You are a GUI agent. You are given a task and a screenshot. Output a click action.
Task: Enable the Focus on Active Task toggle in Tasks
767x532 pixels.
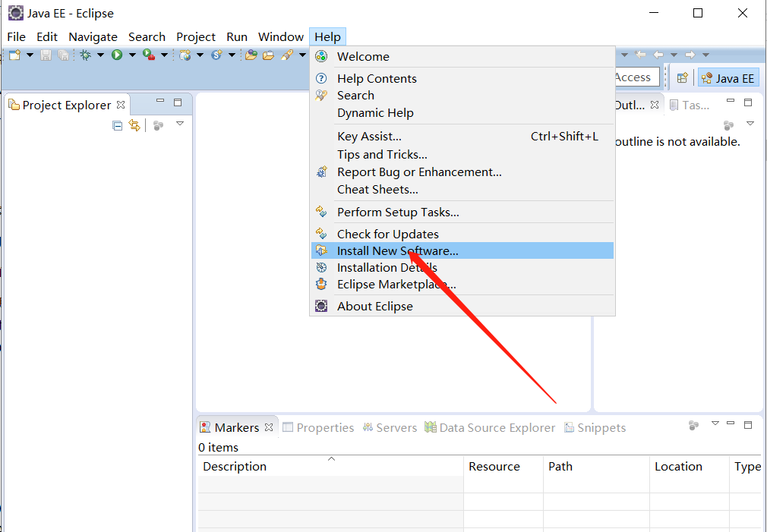(728, 124)
